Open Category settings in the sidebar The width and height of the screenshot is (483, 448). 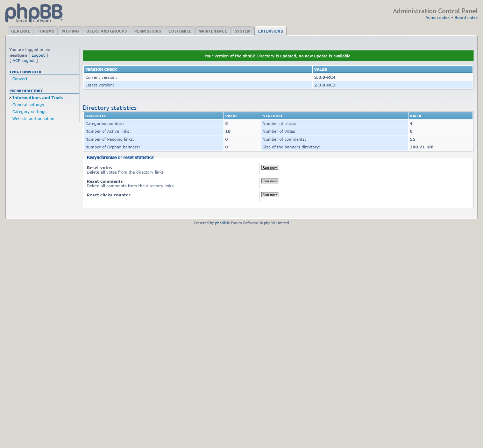(x=29, y=111)
